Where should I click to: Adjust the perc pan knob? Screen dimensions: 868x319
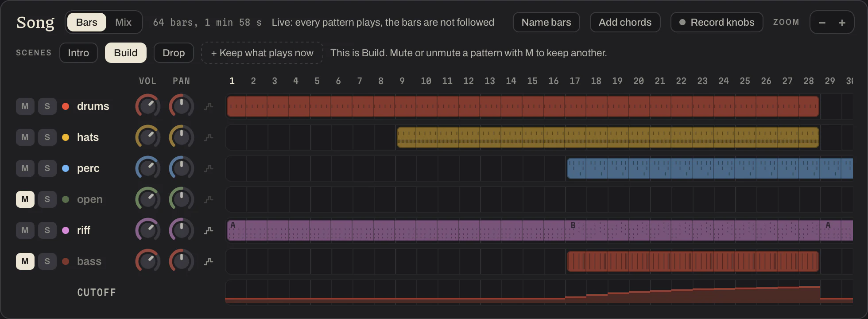point(181,168)
